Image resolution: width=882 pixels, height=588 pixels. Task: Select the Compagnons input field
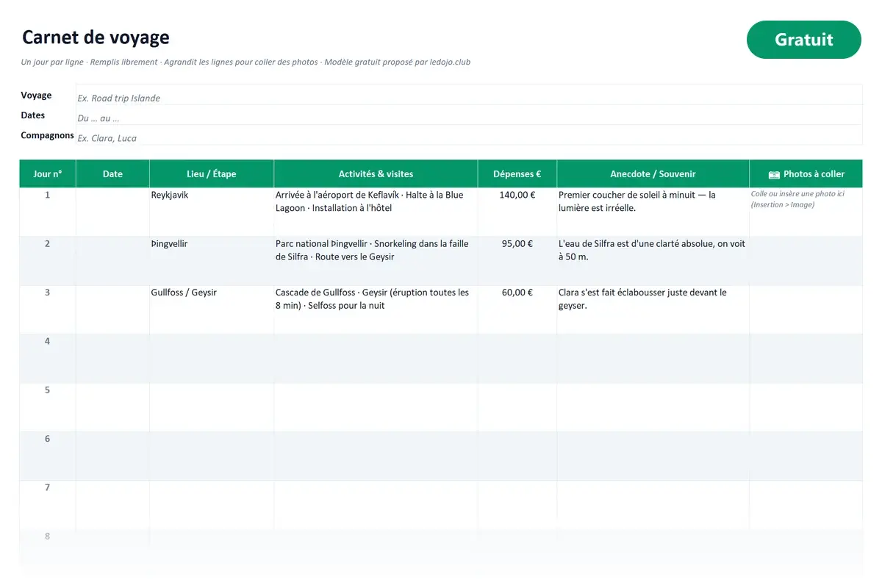[469, 135]
